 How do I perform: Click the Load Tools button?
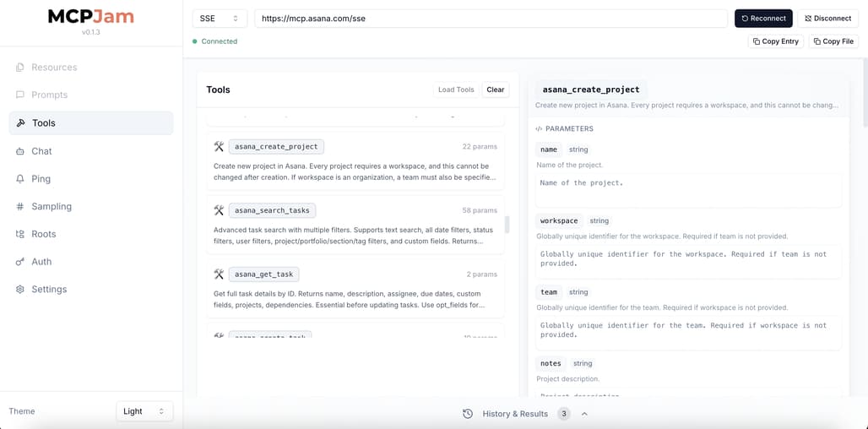click(456, 90)
